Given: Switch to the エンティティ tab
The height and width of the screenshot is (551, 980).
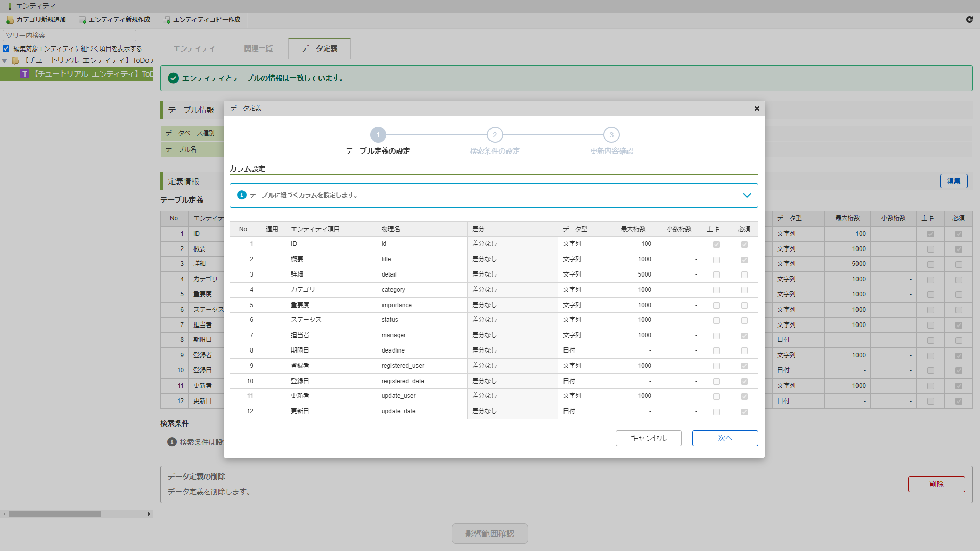Looking at the screenshot, I should [x=194, y=48].
